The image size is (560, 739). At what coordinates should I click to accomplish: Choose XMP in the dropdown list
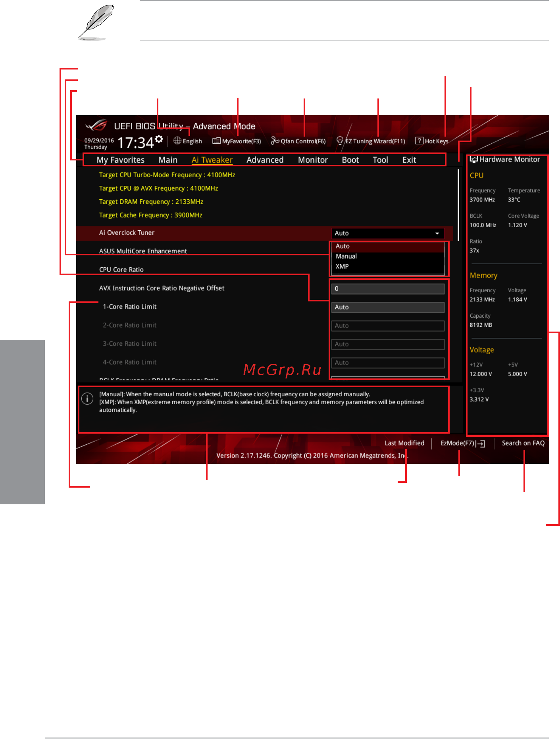click(x=388, y=266)
